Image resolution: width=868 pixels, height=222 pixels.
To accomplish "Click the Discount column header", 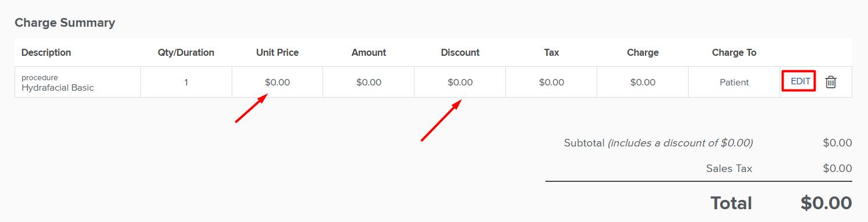I will tap(460, 52).
